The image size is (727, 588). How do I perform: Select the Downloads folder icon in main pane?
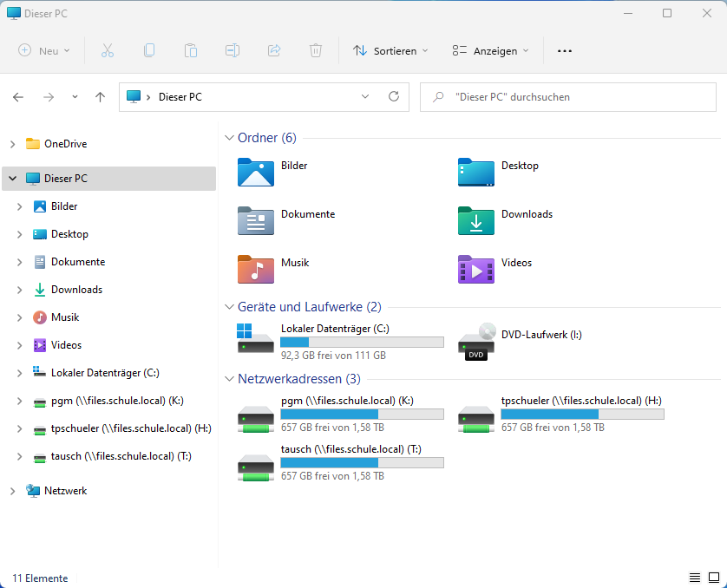(x=475, y=221)
